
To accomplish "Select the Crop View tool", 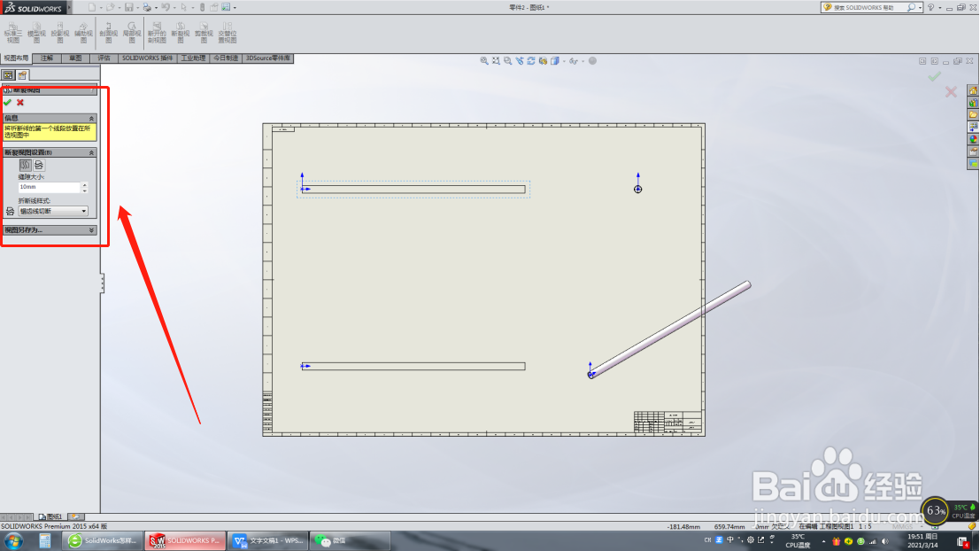I will coord(204,33).
